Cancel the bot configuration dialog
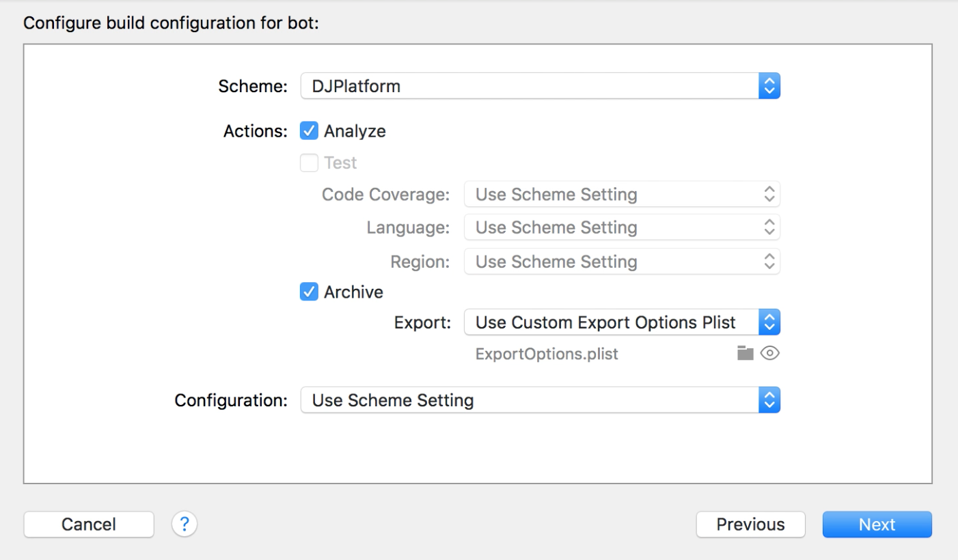The width and height of the screenshot is (958, 560). point(89,524)
